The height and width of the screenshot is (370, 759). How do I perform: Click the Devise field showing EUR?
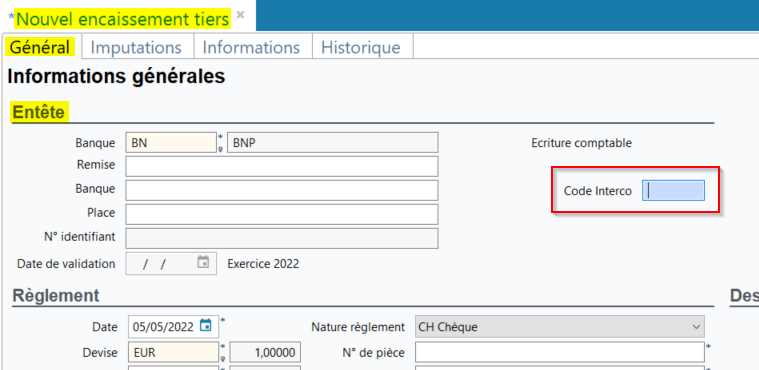pos(173,352)
